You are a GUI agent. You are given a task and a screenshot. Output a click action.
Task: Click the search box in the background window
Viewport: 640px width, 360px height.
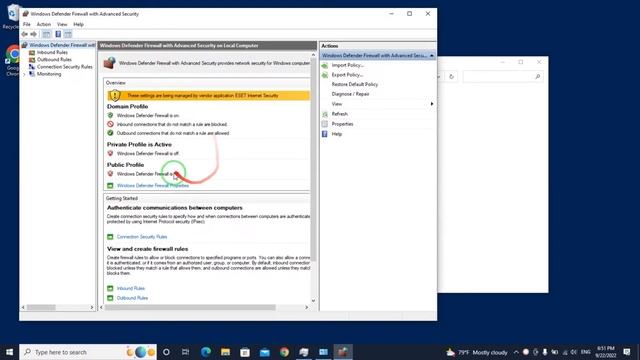503,77
